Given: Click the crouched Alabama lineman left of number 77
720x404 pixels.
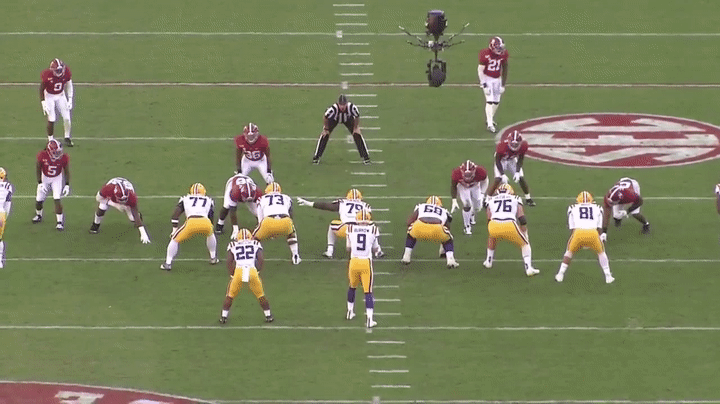Looking at the screenshot, I should (x=118, y=203).
